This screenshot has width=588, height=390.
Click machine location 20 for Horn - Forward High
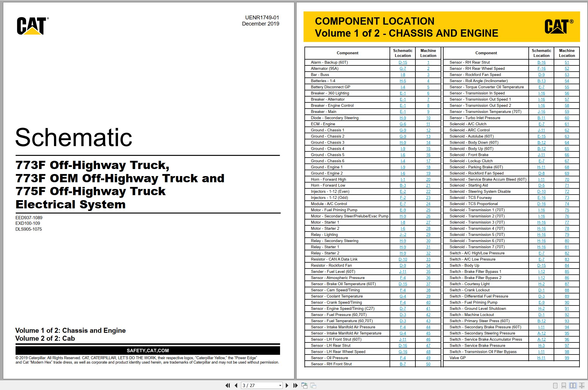tap(428, 180)
